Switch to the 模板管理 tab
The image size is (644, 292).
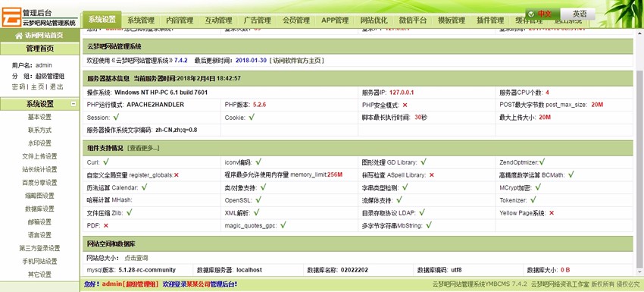point(452,20)
